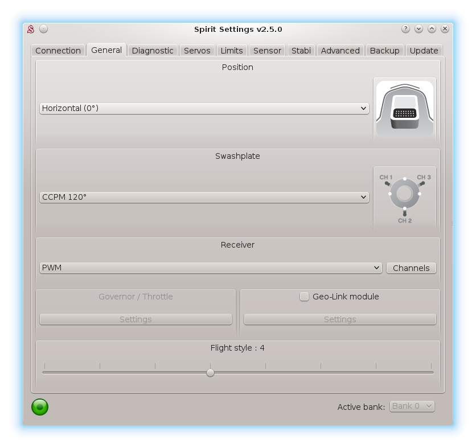
Task: Click the Spirit app logo in title bar
Action: (x=31, y=29)
